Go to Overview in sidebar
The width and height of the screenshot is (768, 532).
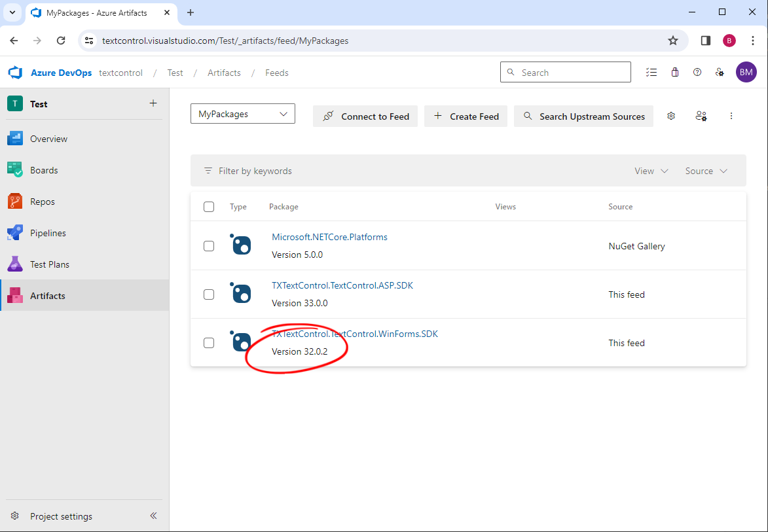click(84, 139)
